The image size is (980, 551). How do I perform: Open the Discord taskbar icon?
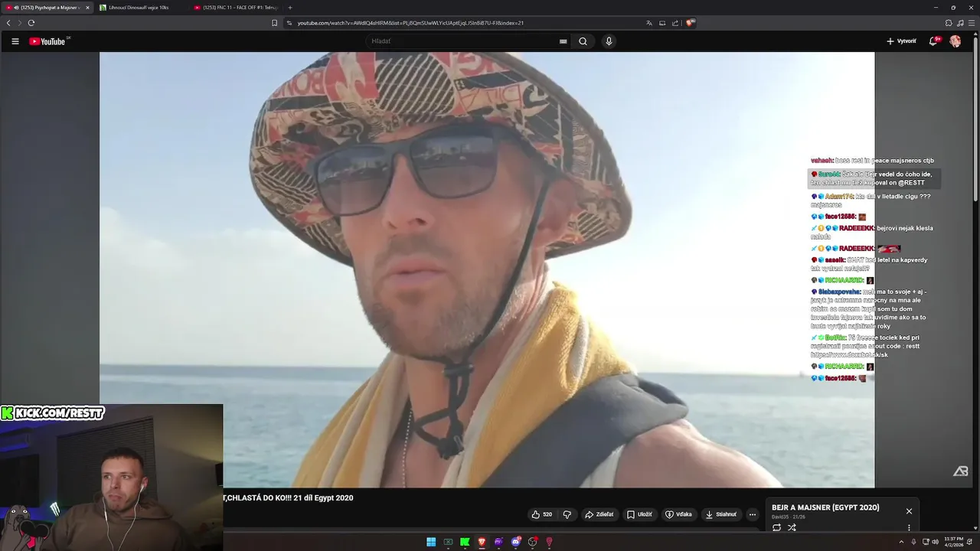(x=515, y=542)
